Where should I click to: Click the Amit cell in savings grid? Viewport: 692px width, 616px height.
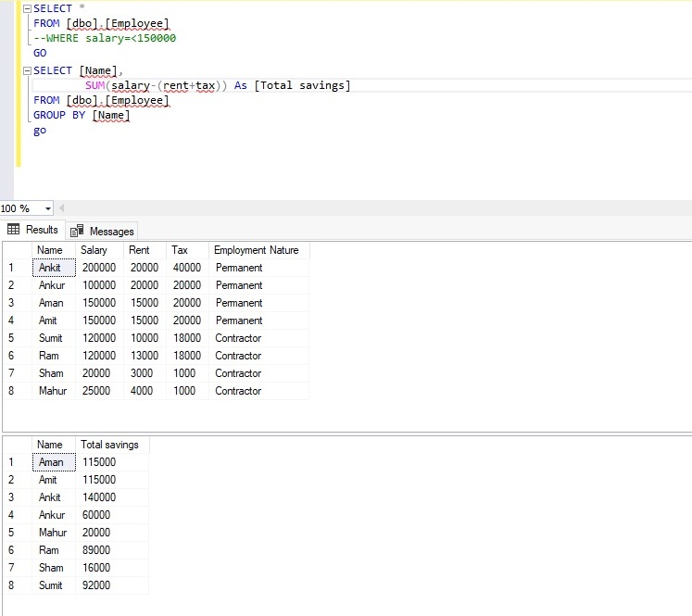[x=54, y=480]
